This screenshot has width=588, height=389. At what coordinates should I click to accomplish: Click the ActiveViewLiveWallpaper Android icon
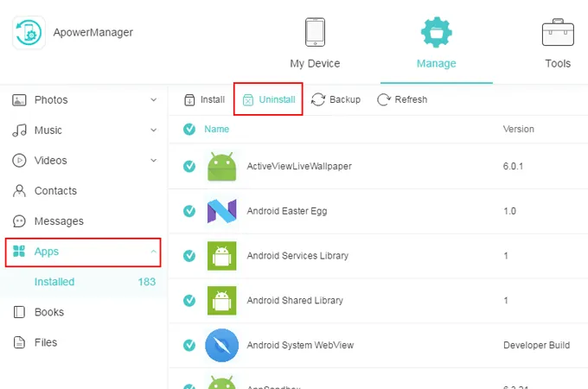[221, 166]
